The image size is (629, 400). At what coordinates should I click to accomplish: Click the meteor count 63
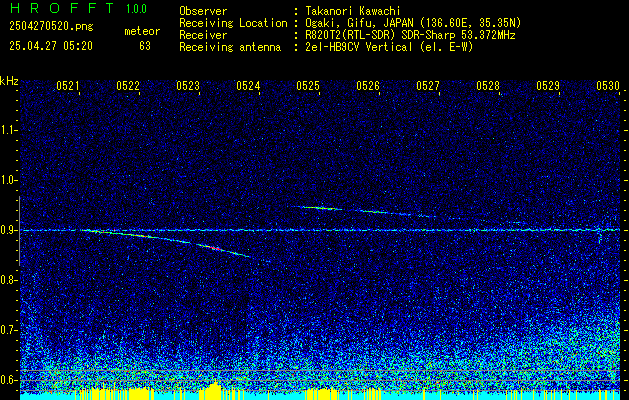pyautogui.click(x=145, y=46)
